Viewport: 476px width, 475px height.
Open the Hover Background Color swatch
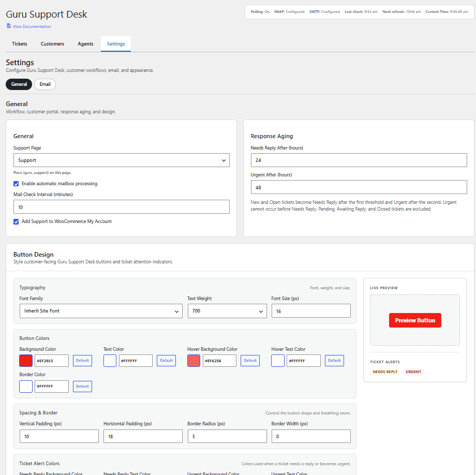click(194, 361)
